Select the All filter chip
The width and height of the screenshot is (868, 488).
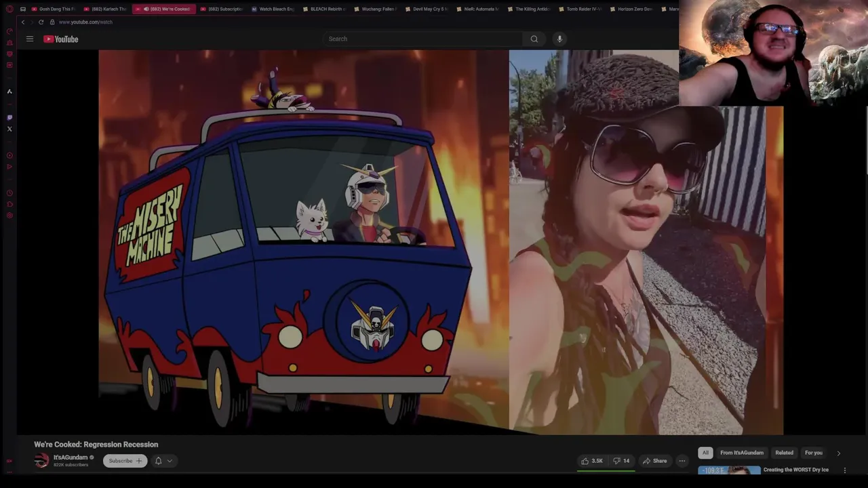pos(705,453)
